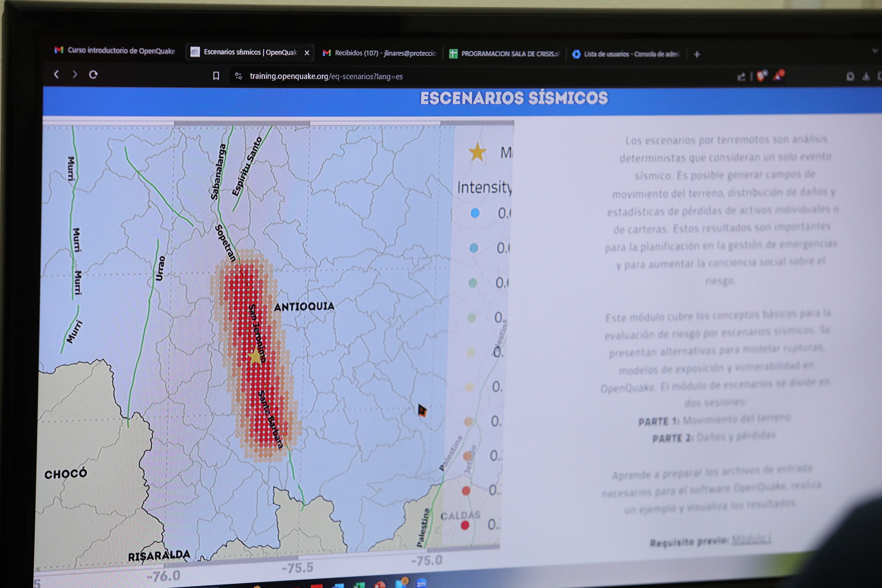
Task: Click the downloads icon in the toolbar
Action: point(866,76)
